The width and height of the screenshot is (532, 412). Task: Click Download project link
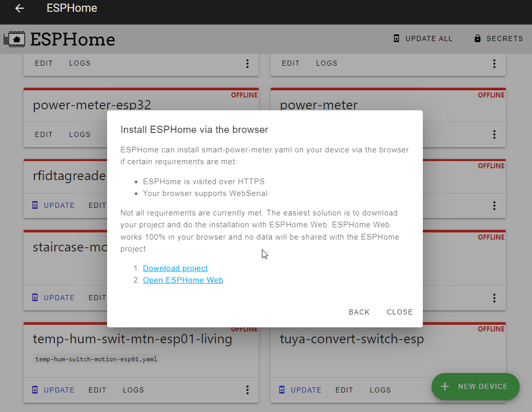coord(175,268)
